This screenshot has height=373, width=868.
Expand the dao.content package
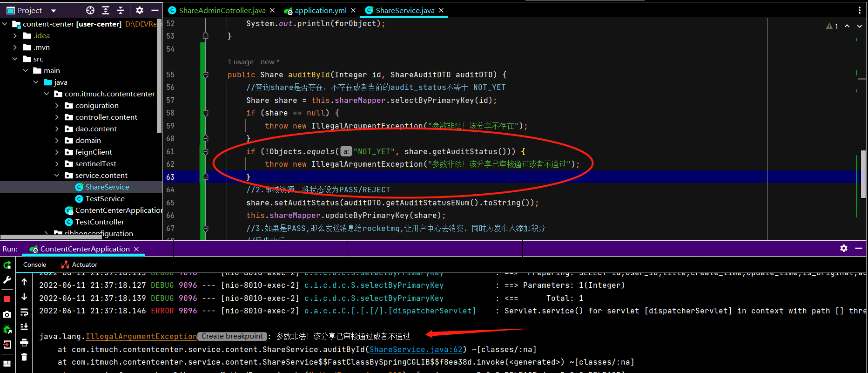pos(57,129)
